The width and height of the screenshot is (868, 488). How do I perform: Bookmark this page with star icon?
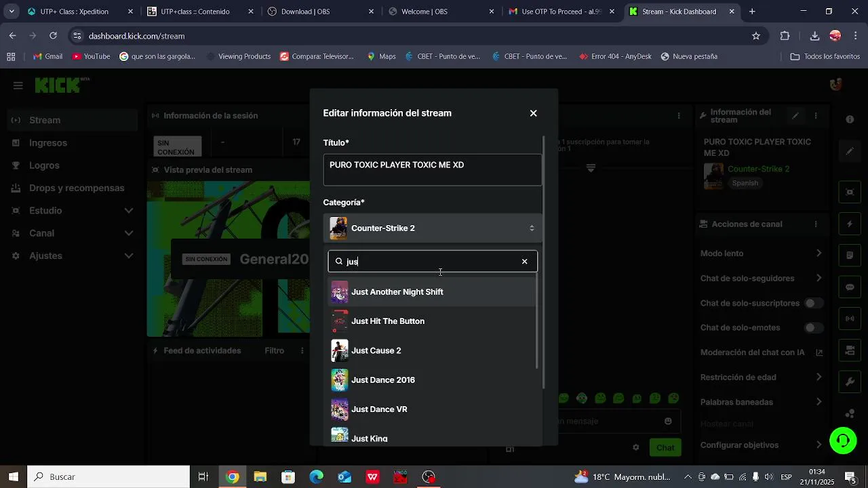tap(756, 36)
